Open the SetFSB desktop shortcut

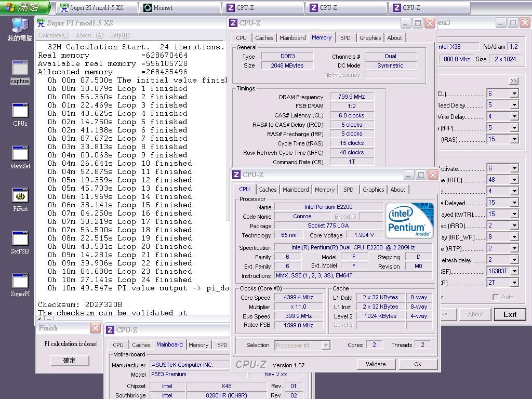(x=20, y=243)
